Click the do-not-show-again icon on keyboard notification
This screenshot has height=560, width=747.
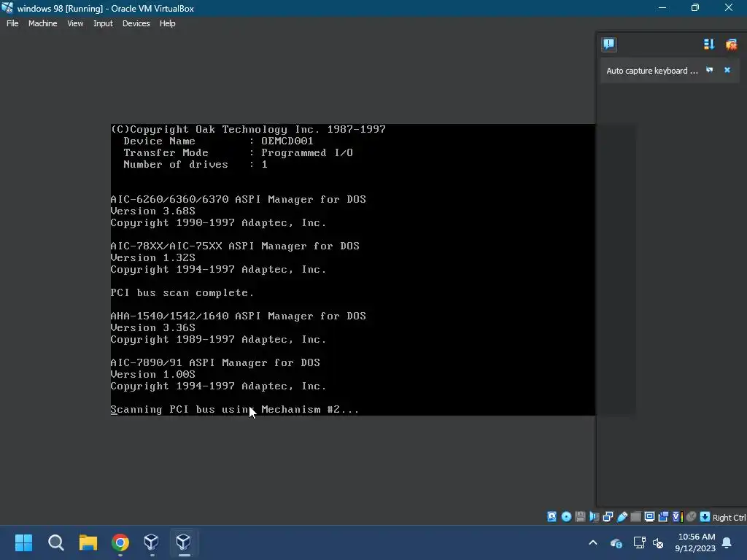[710, 70]
